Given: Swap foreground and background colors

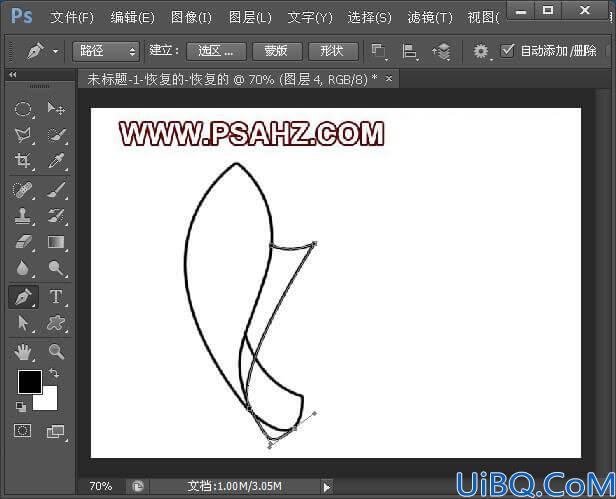Looking at the screenshot, I should (54, 373).
